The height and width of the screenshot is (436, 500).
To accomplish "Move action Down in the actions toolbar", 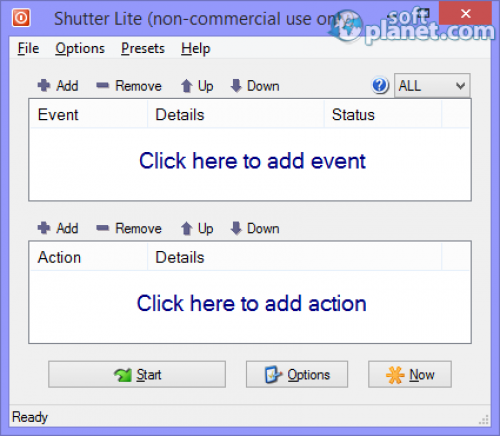I will [x=255, y=228].
